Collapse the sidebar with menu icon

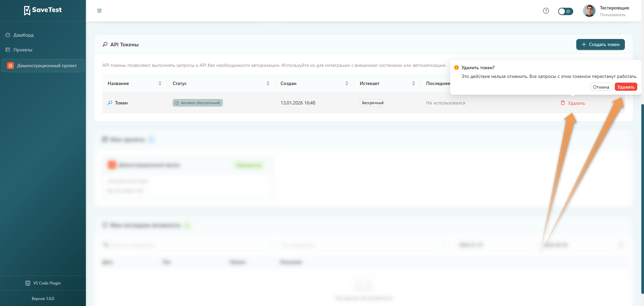(x=99, y=11)
